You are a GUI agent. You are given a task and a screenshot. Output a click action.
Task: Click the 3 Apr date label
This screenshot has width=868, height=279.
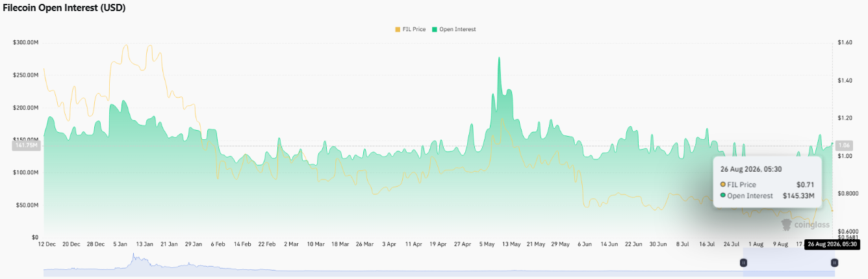[x=389, y=245]
